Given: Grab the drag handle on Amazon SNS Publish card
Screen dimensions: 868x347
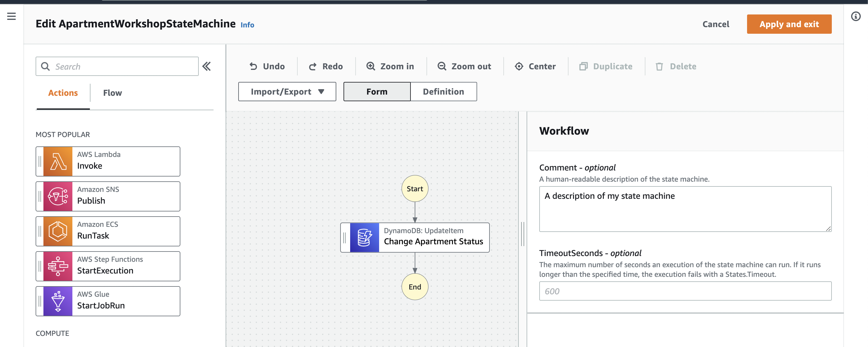Looking at the screenshot, I should [x=40, y=197].
